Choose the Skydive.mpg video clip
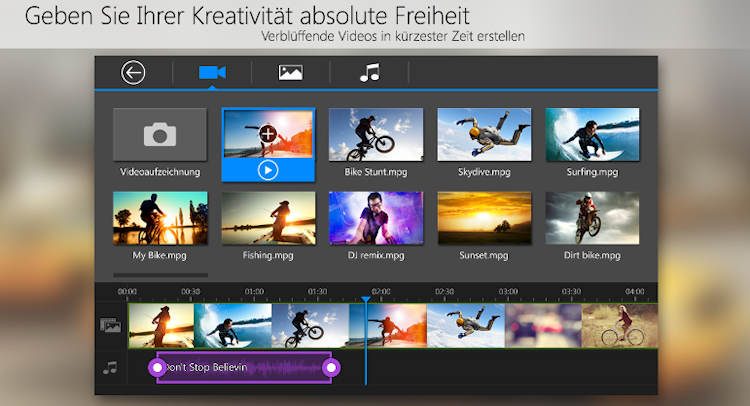The image size is (750, 406). [x=484, y=135]
